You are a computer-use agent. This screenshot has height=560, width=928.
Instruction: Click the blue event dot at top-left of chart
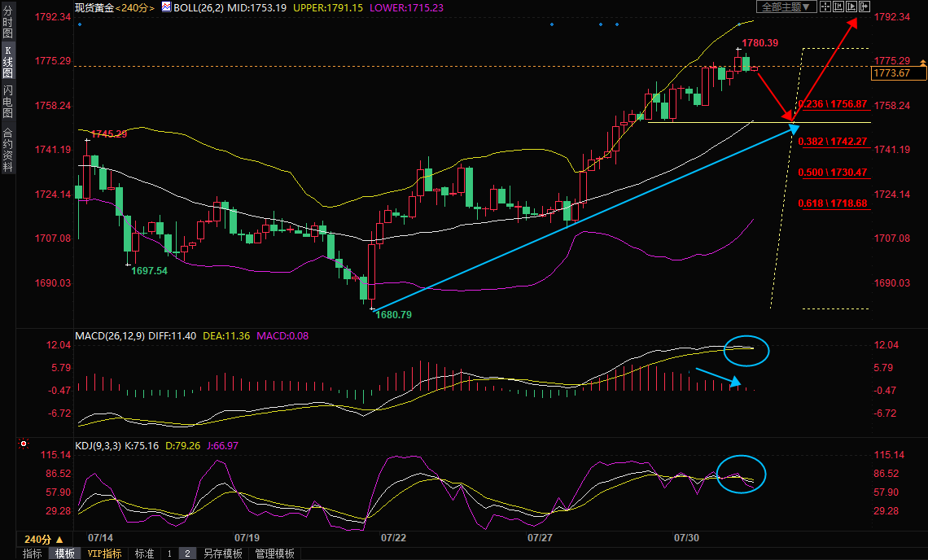(x=79, y=24)
